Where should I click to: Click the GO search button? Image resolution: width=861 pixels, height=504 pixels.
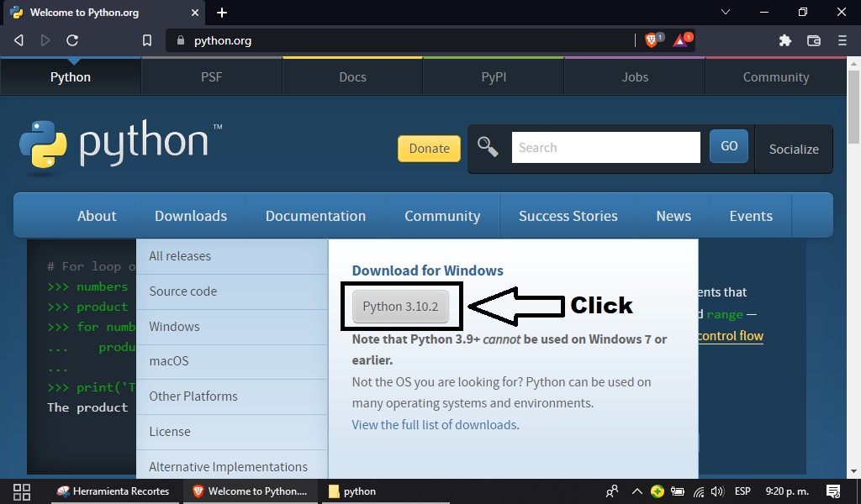729,146
